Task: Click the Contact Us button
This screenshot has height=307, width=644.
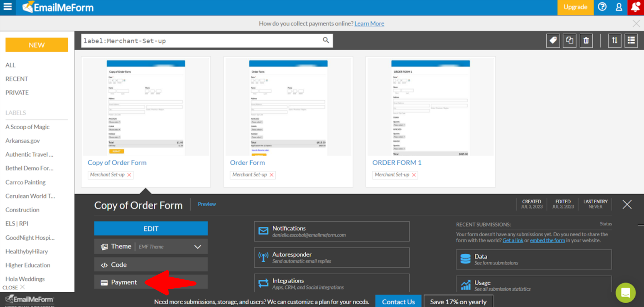Action: click(398, 301)
